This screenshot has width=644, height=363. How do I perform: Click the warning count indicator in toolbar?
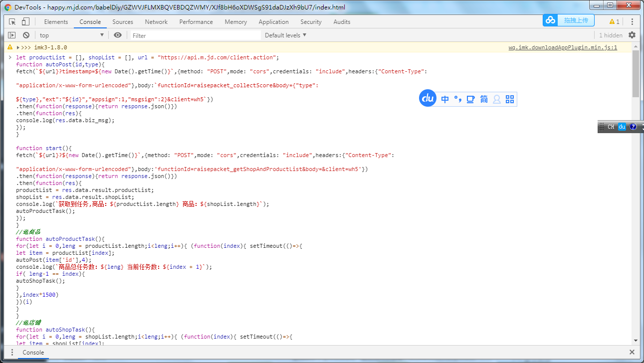pos(614,22)
